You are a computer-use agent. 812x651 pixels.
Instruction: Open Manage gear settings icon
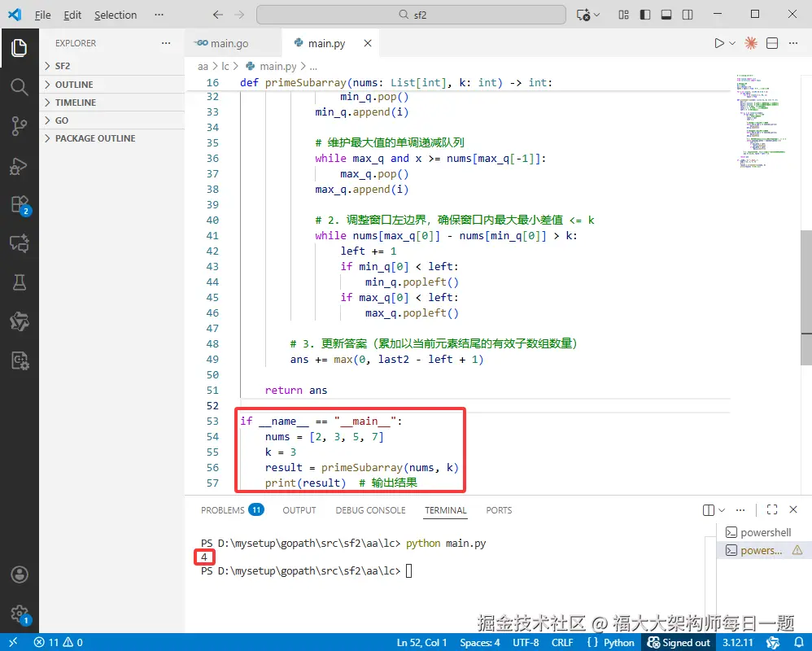pos(20,614)
